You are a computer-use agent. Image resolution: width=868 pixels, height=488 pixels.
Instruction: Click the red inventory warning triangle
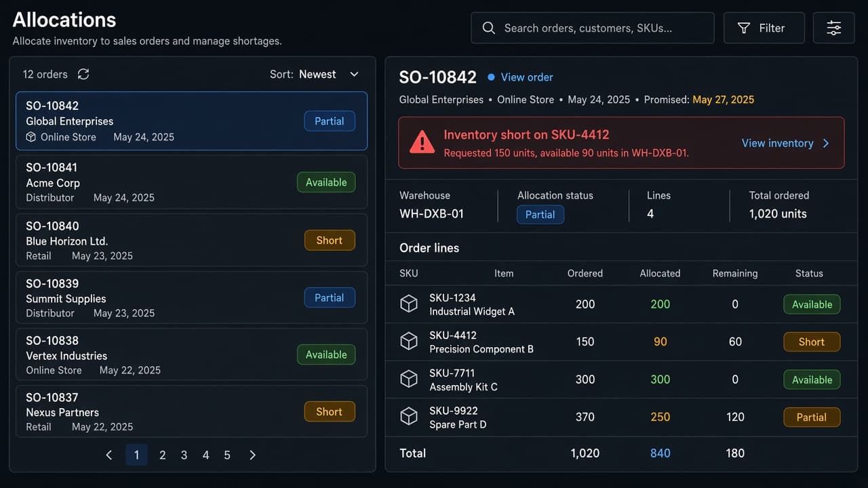(422, 142)
